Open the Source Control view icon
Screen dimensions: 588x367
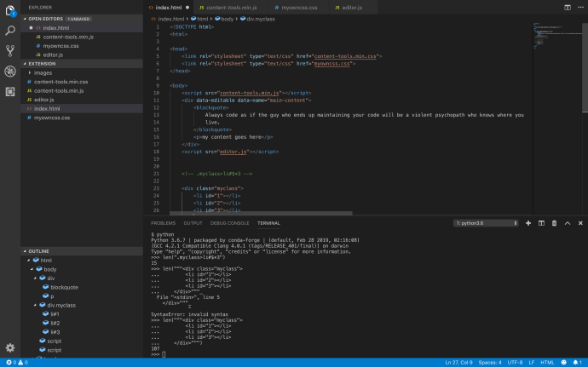(x=10, y=50)
